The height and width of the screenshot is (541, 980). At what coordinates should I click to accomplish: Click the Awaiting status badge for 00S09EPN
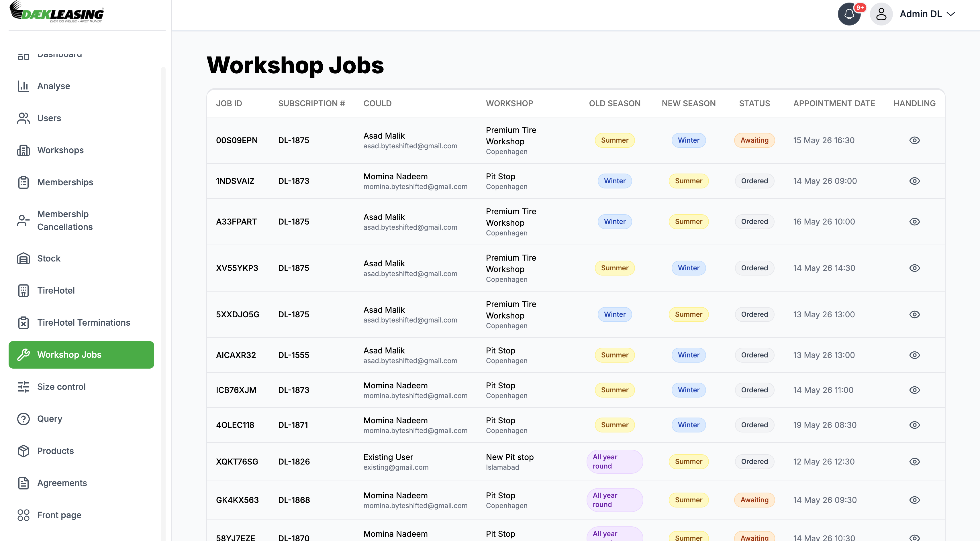[754, 140]
